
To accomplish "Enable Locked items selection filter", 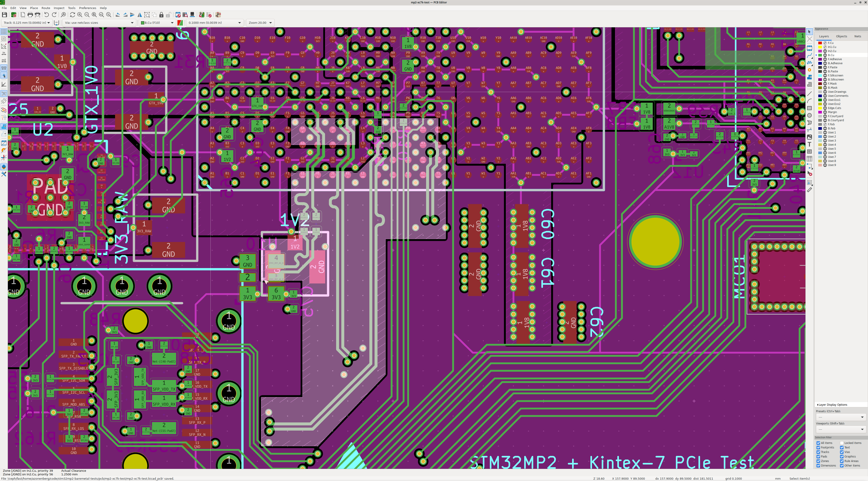I will pos(842,443).
